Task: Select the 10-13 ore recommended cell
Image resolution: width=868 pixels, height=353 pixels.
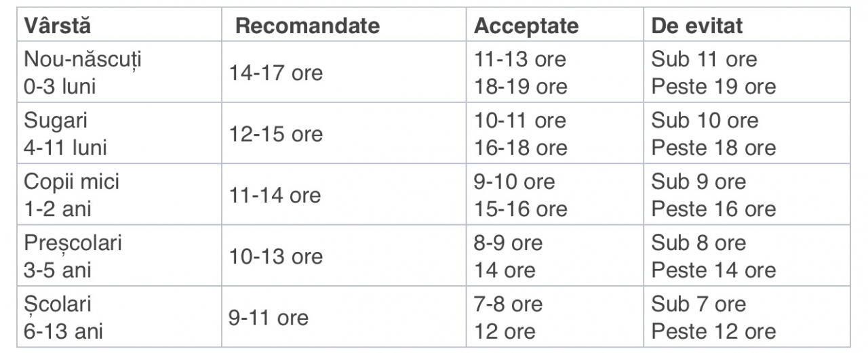Action: tap(276, 257)
